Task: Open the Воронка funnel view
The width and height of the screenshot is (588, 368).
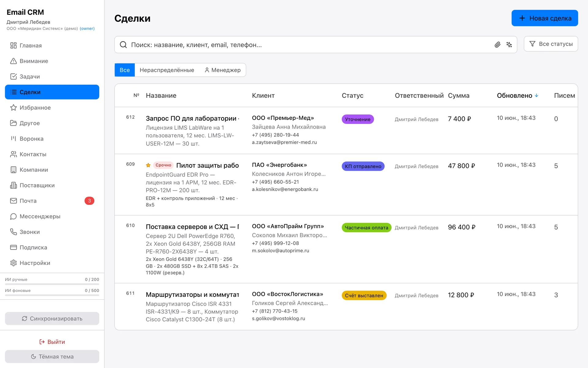Action: pos(52,139)
